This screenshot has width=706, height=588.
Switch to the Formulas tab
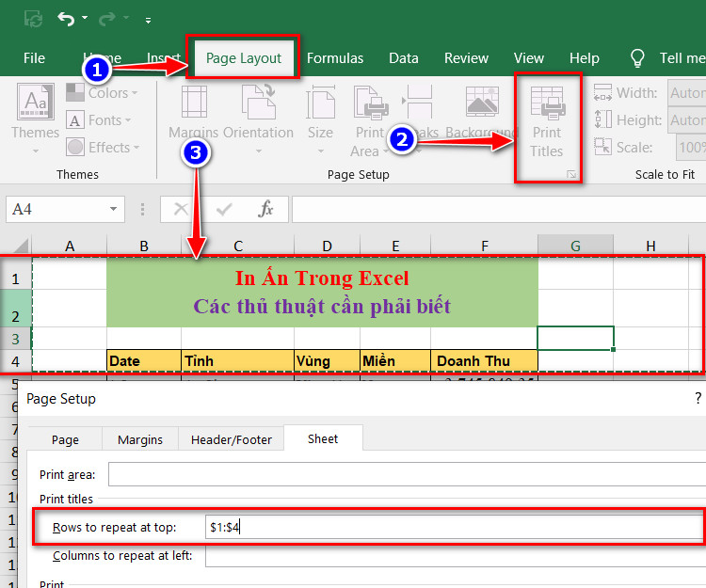(x=335, y=58)
